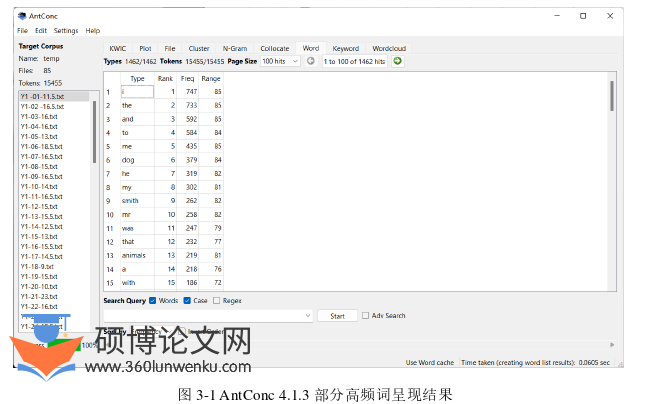Viewport: 648px width, 404px height.
Task: Open the Edit menu
Action: coord(41,31)
